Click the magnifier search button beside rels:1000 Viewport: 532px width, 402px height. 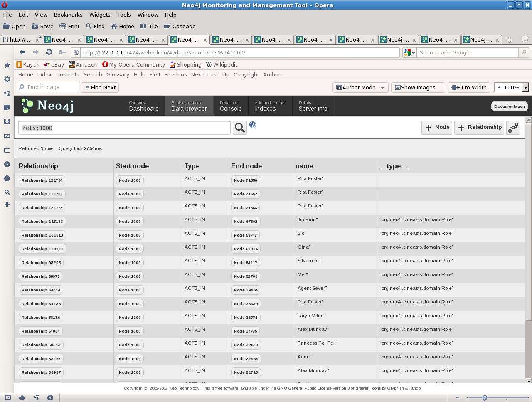(240, 128)
